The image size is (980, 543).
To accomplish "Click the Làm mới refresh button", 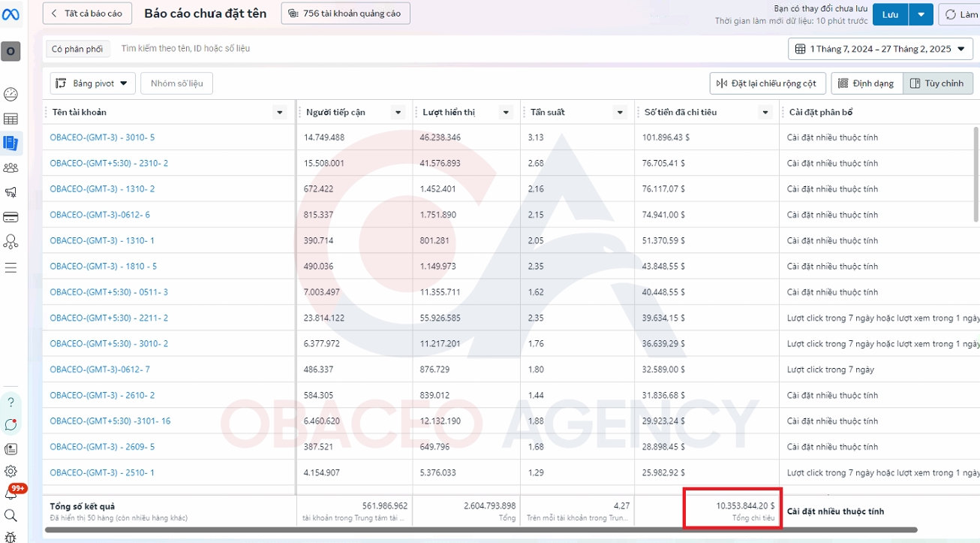I will 959,14.
